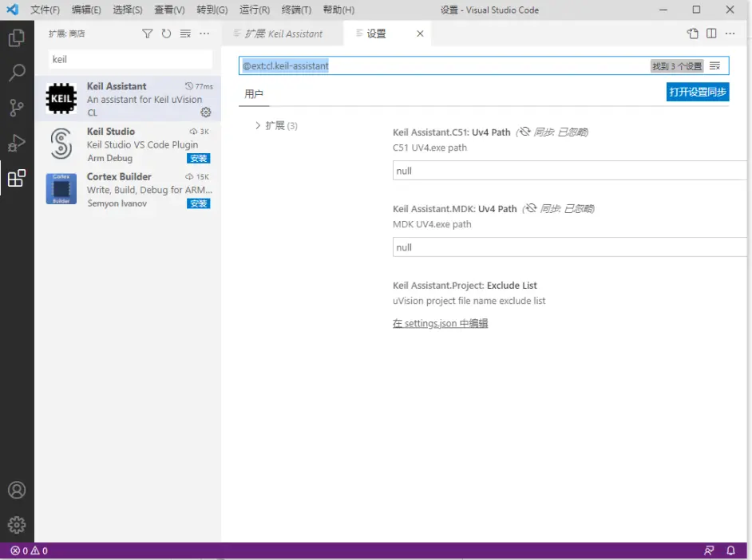Open the 转到(G) menu

coord(212,10)
